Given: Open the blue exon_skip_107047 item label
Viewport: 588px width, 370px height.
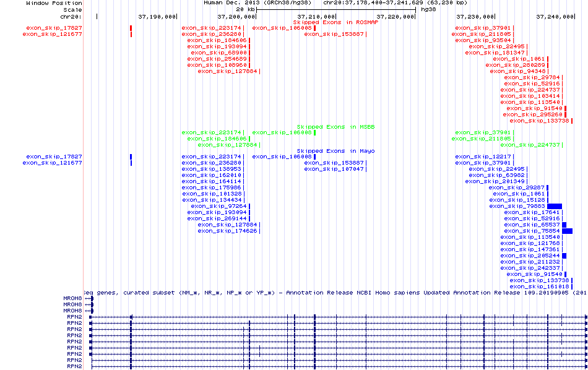Looking at the screenshot, I should (334, 169).
